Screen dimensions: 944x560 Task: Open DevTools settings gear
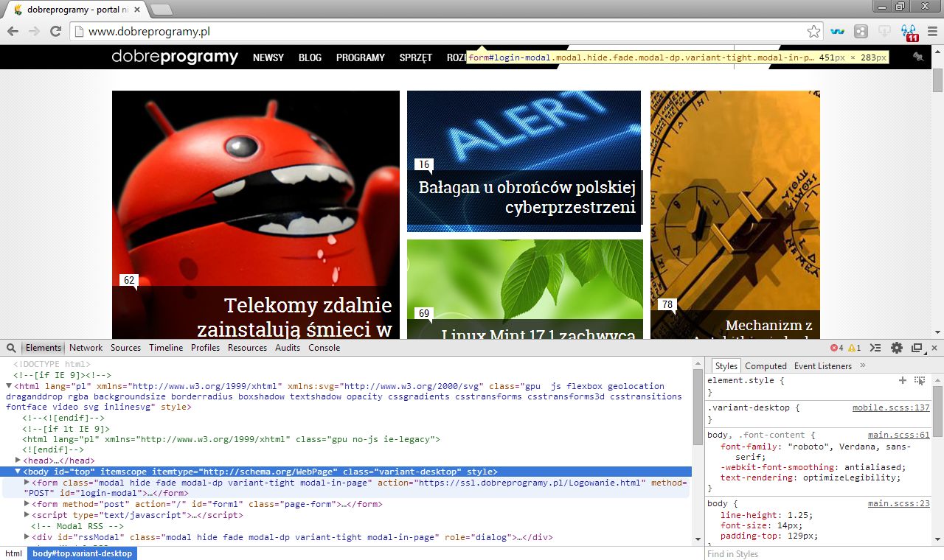pyautogui.click(x=897, y=348)
